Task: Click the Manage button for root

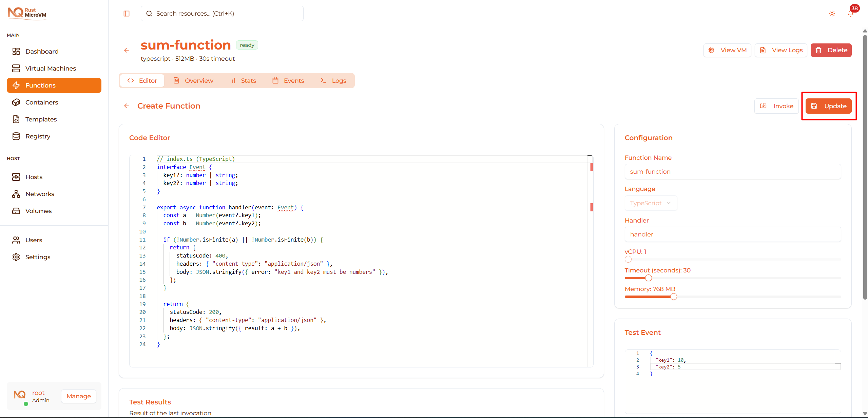Action: (78, 396)
